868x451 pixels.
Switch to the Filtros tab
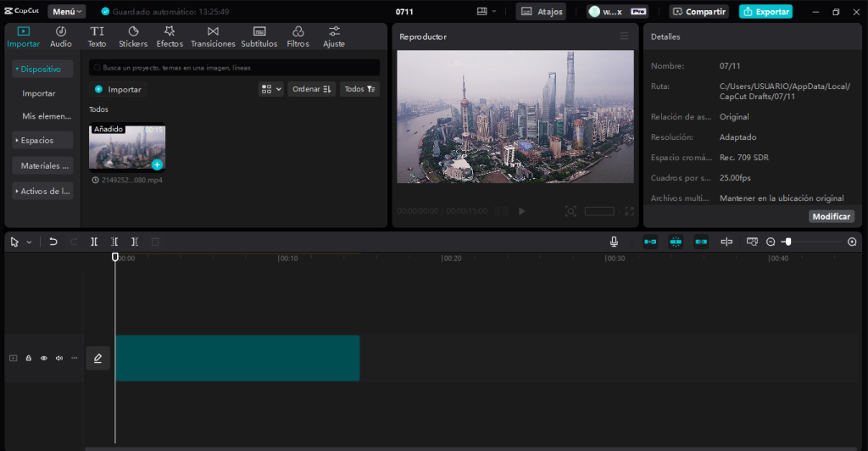(x=298, y=36)
